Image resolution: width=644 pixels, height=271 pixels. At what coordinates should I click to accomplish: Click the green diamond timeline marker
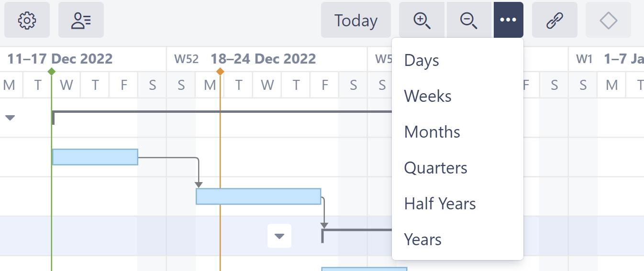click(x=52, y=71)
